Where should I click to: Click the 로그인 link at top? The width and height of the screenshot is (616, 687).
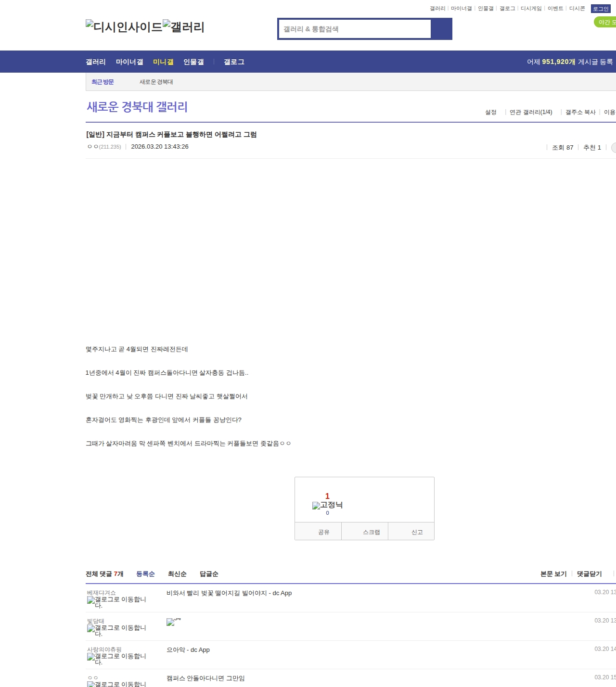click(x=601, y=9)
